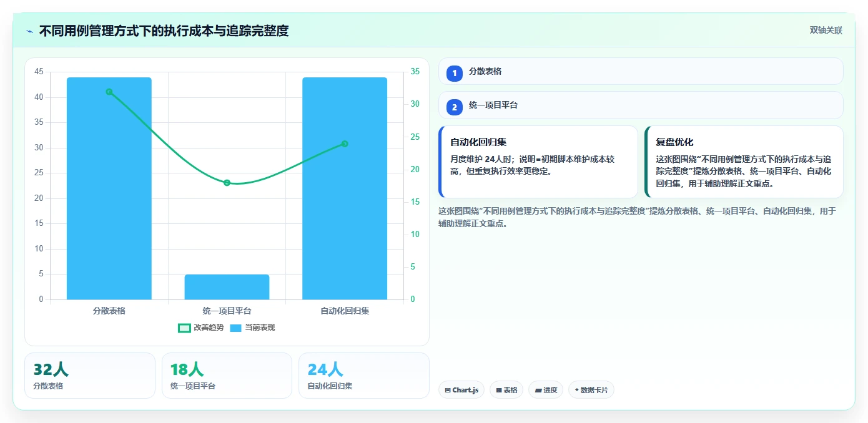Click the blue number 2 badge
Image resolution: width=868 pixels, height=423 pixels.
click(455, 107)
